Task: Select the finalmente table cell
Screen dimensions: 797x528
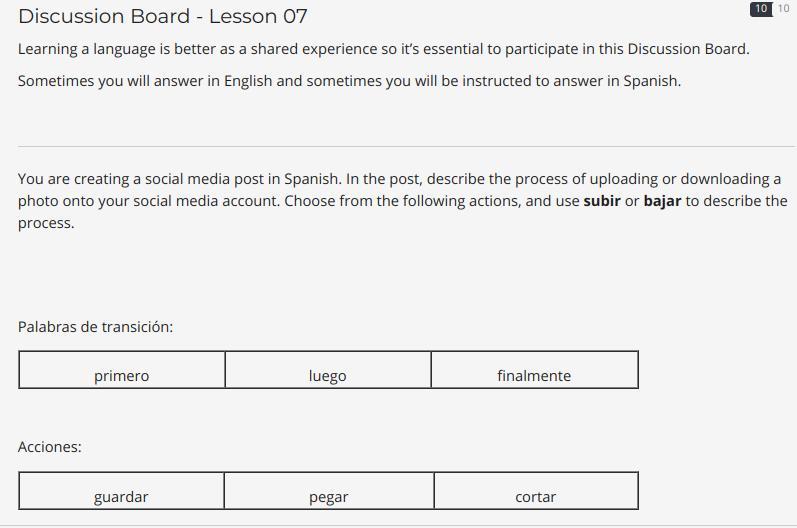Action: coord(535,369)
